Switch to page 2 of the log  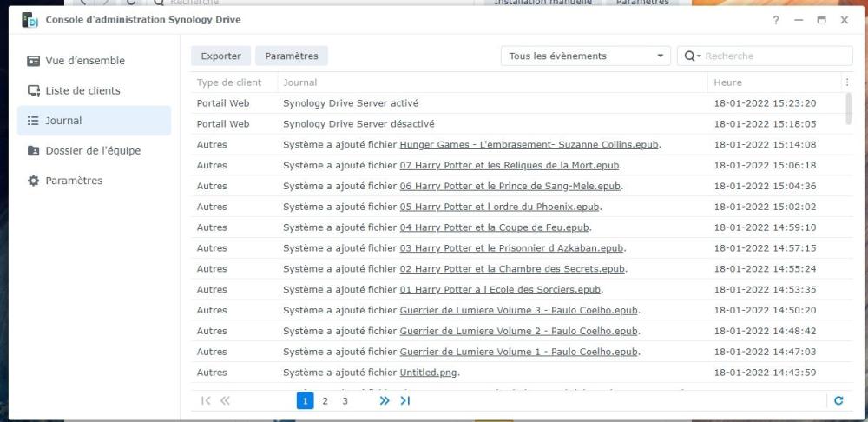coord(325,401)
